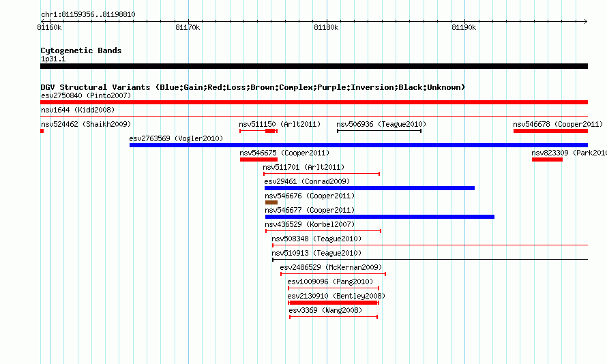
Task: Select the red nsv823309 loss bar
Action: [547, 160]
